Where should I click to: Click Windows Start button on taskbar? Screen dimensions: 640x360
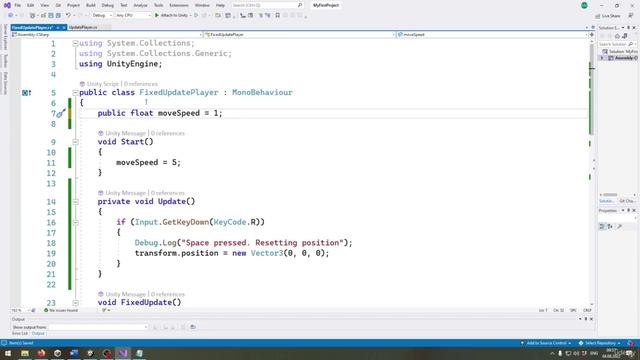(x=8, y=353)
